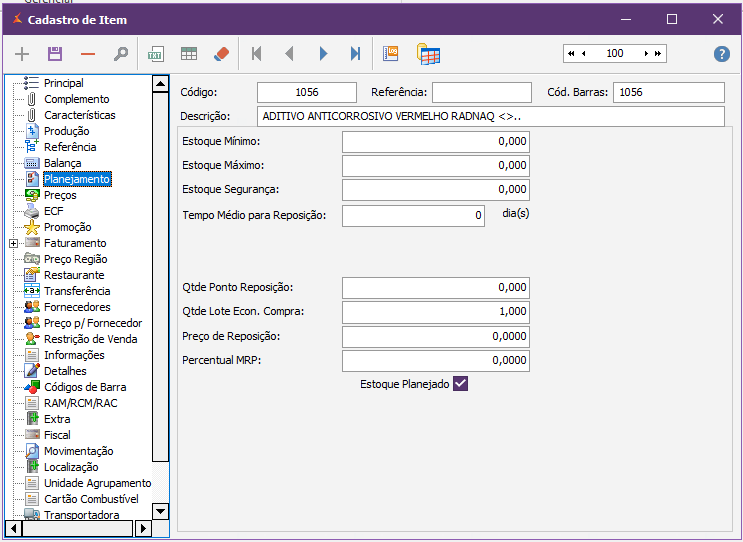This screenshot has width=743, height=542.
Task: Jump to the last record
Action: 355,54
